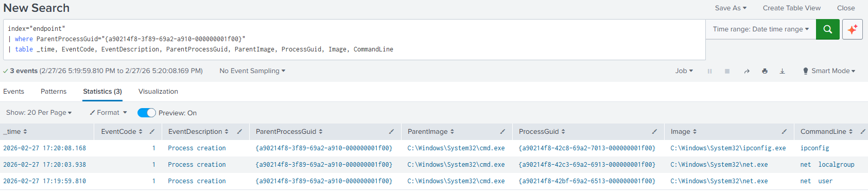Click ProcessGuid ending 6513-000000001f00
868x193 pixels.
click(587, 181)
